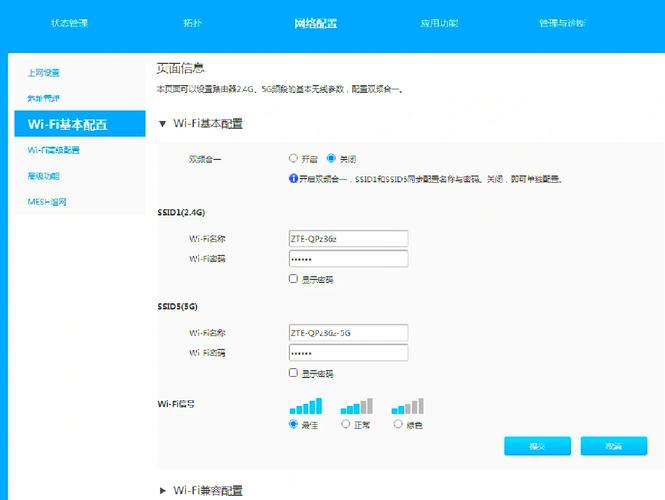Click the 提交 submit button

tap(537, 445)
